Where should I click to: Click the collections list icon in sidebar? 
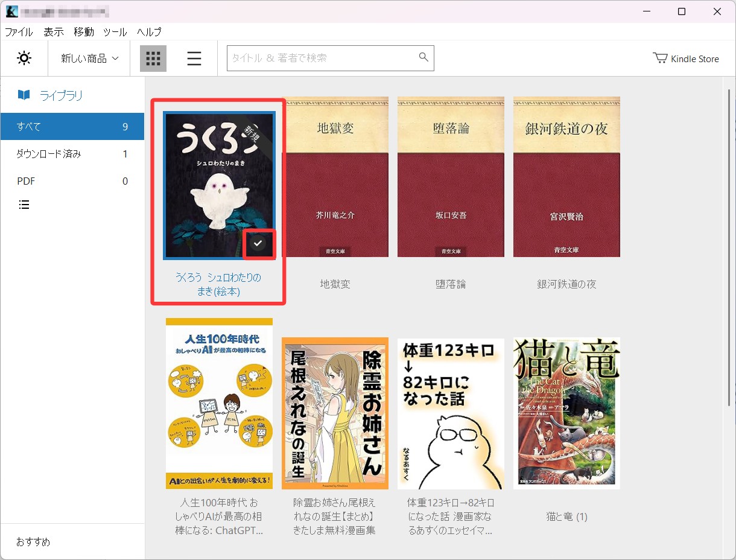coord(24,205)
